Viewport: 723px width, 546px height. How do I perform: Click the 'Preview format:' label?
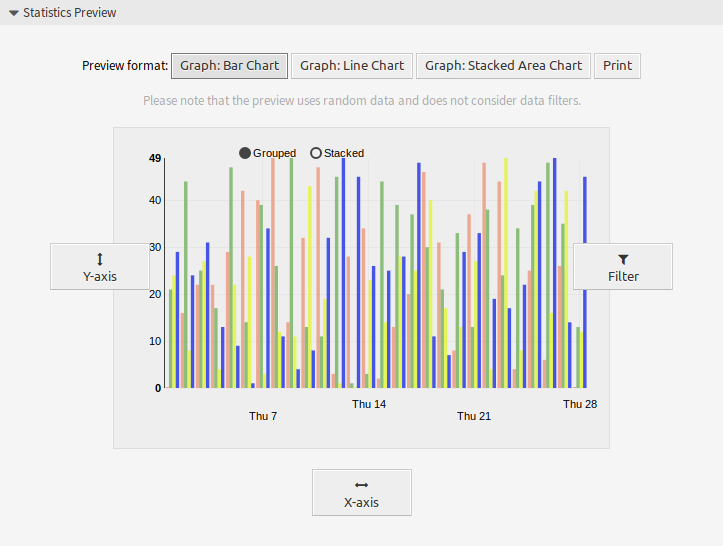pyautogui.click(x=125, y=66)
